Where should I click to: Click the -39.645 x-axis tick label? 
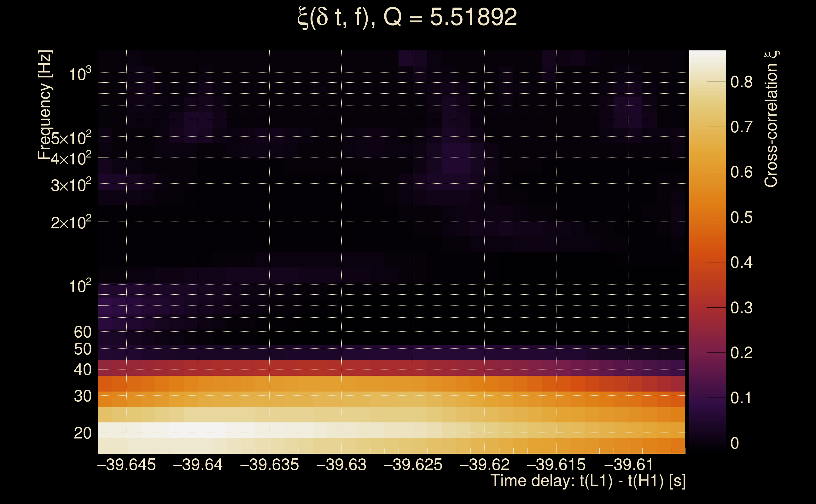click(x=126, y=465)
